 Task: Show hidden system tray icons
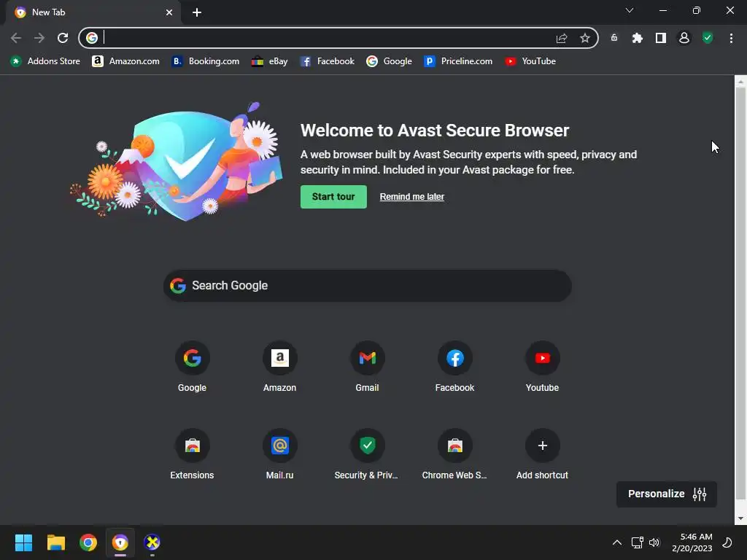[617, 542]
